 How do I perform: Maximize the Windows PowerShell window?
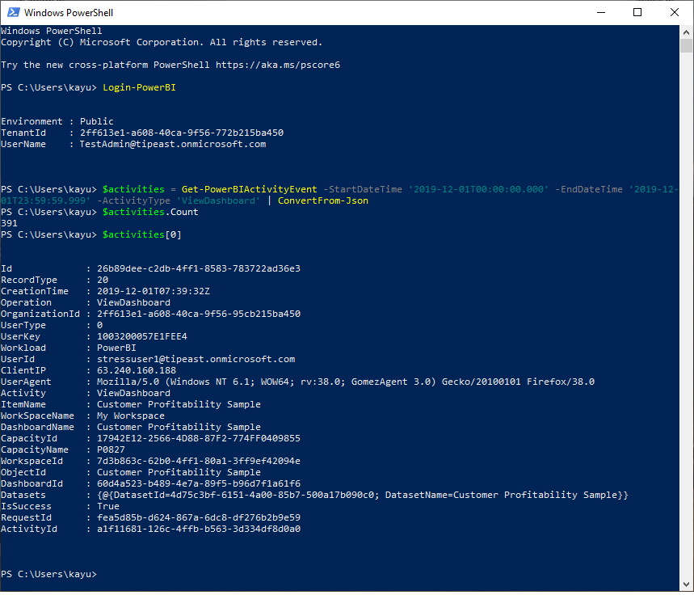click(637, 12)
